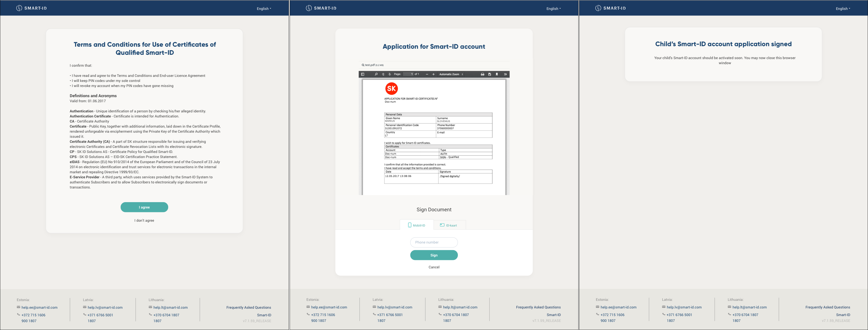Click the ID-kaart card icon in the tab
868x330 pixels.
coord(442,225)
